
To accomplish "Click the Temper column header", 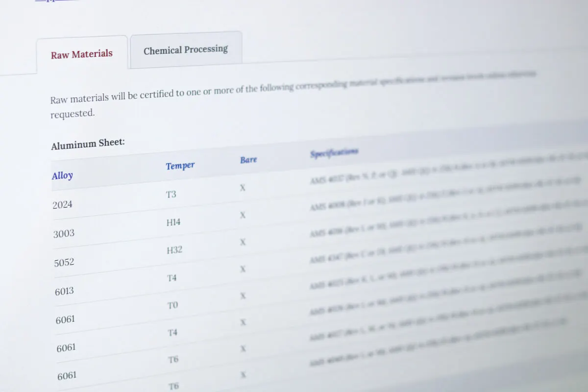I will [180, 166].
